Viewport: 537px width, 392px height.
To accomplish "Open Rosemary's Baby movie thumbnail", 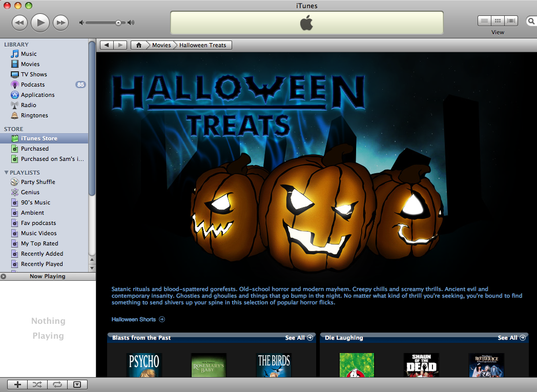I will pos(209,365).
